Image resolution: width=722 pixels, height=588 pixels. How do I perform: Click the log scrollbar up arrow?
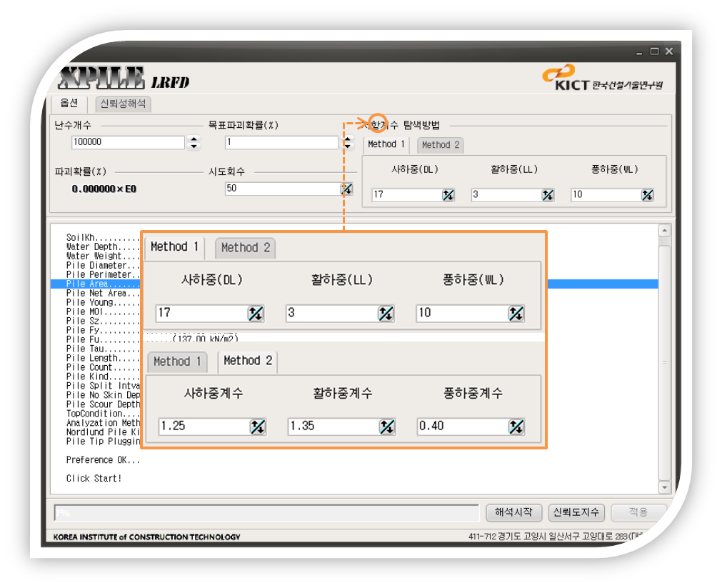[664, 230]
